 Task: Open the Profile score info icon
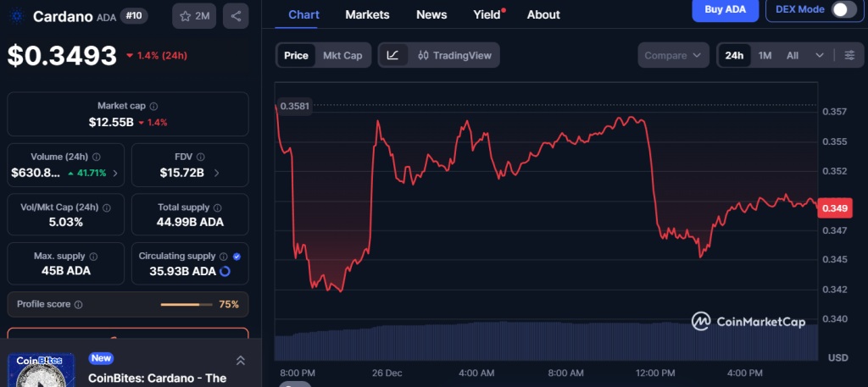coord(79,305)
